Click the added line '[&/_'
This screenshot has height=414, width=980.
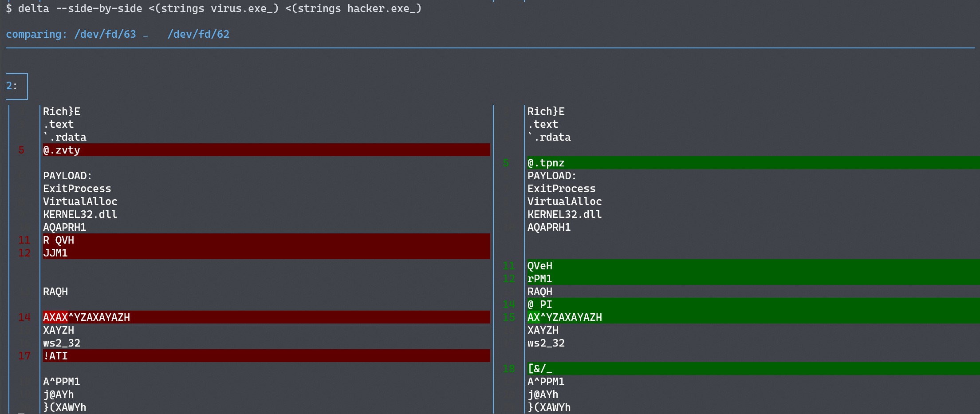point(753,369)
